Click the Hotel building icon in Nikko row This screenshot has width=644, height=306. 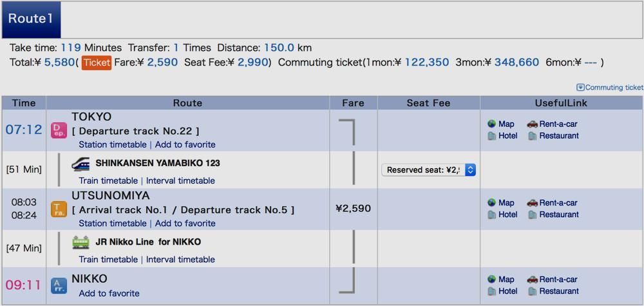click(491, 291)
